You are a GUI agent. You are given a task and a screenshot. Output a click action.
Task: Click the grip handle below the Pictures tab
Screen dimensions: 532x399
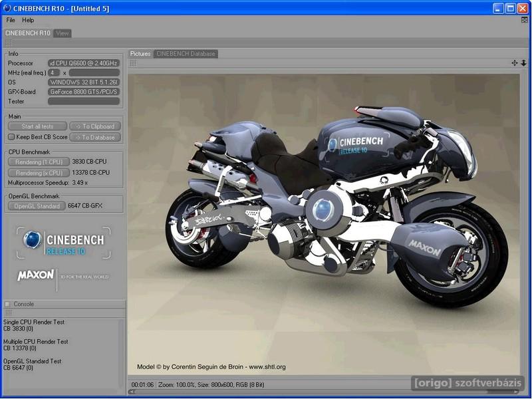133,63
